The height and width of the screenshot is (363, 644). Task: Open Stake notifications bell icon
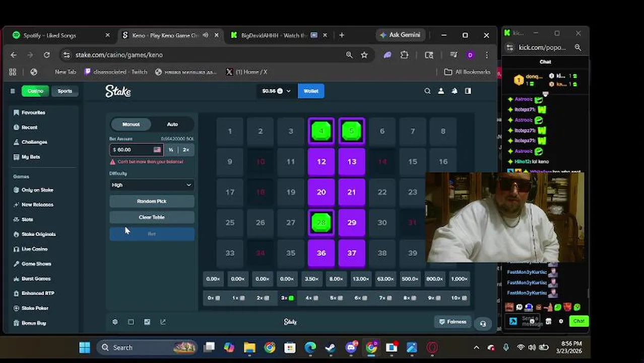pyautogui.click(x=455, y=91)
